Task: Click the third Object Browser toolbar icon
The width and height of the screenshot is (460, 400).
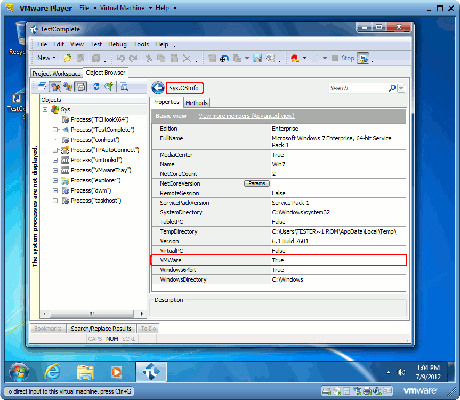Action: click(68, 87)
